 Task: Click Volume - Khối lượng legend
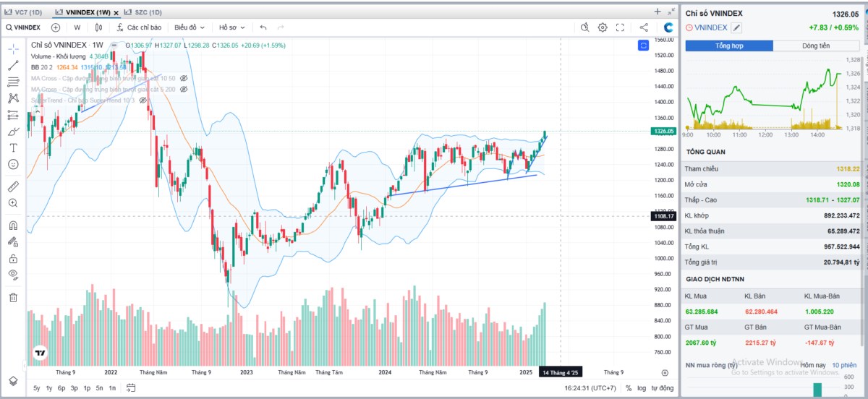coord(59,56)
